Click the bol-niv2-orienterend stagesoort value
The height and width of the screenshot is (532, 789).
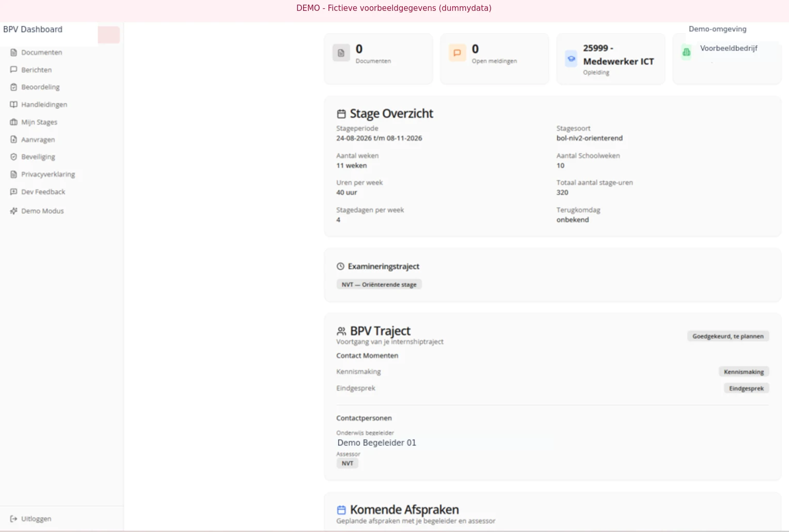tap(589, 138)
